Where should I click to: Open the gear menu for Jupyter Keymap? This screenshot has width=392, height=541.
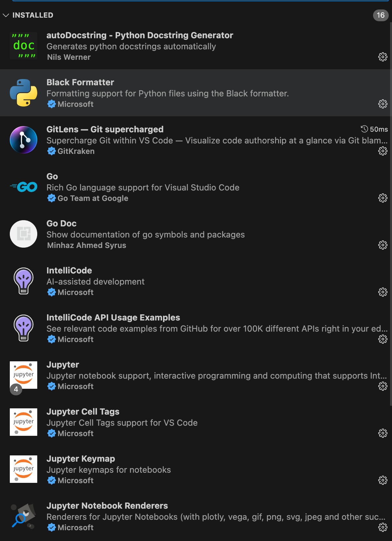(383, 480)
